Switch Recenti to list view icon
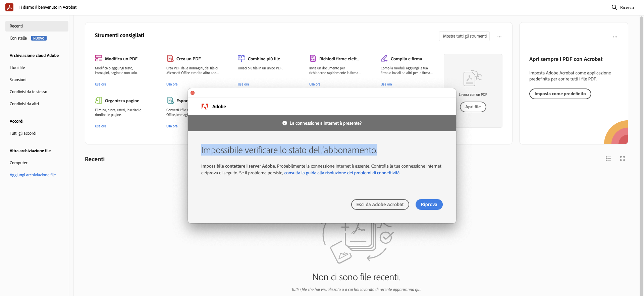This screenshot has height=296, width=644. coord(608,159)
